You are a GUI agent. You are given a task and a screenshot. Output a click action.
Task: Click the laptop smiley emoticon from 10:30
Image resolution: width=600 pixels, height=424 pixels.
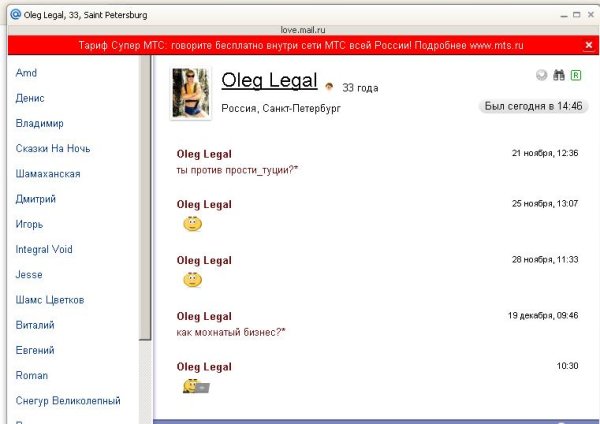pos(195,386)
